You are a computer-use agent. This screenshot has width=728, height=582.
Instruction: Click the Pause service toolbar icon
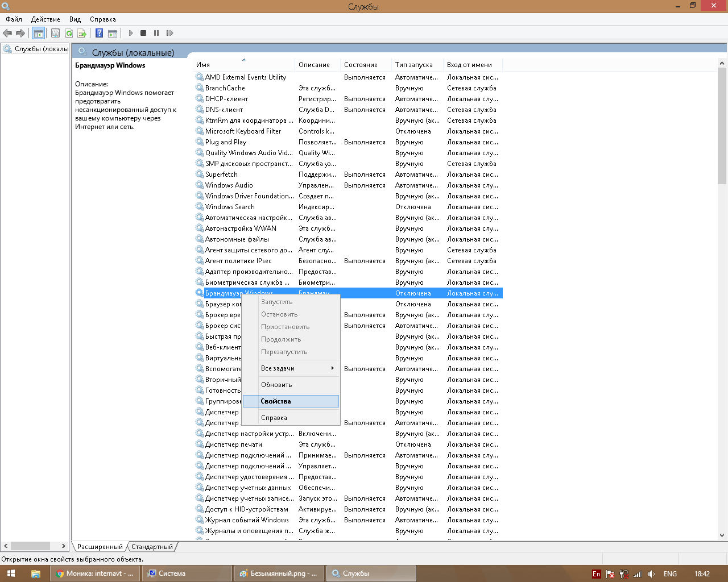156,33
